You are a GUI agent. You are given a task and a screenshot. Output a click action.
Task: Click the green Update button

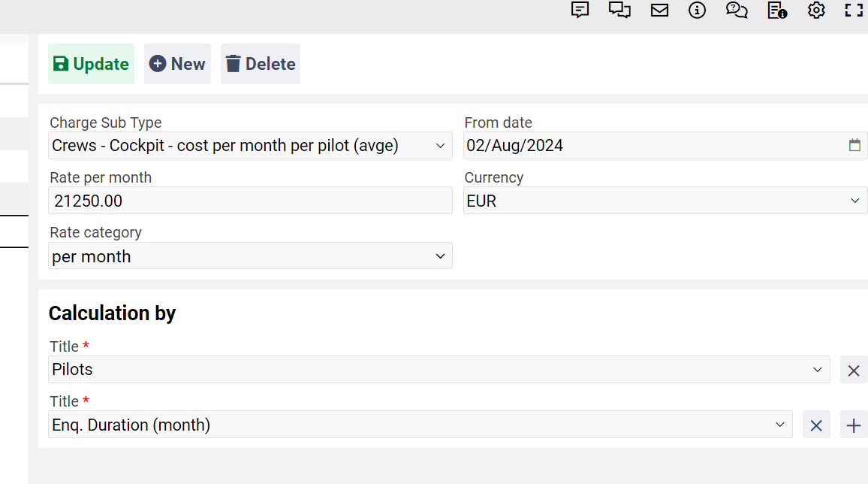click(91, 64)
